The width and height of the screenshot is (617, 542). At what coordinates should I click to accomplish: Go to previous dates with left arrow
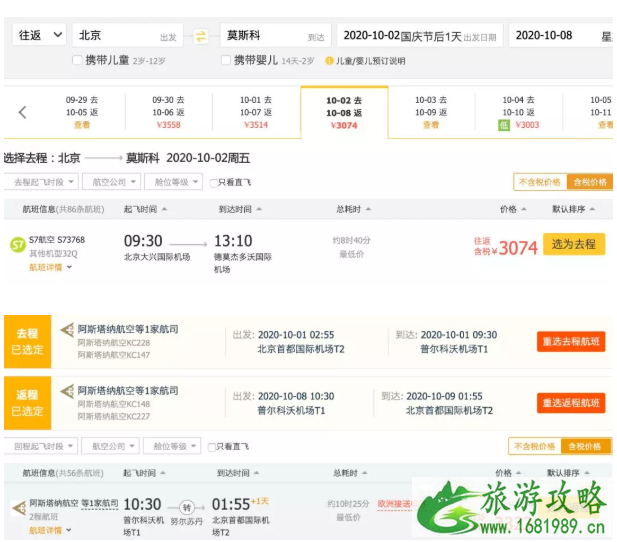[22, 112]
